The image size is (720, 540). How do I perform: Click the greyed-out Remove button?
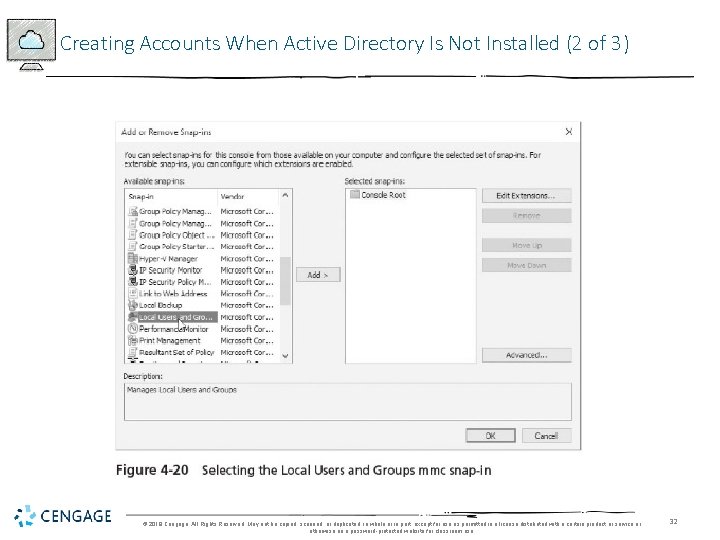[527, 215]
